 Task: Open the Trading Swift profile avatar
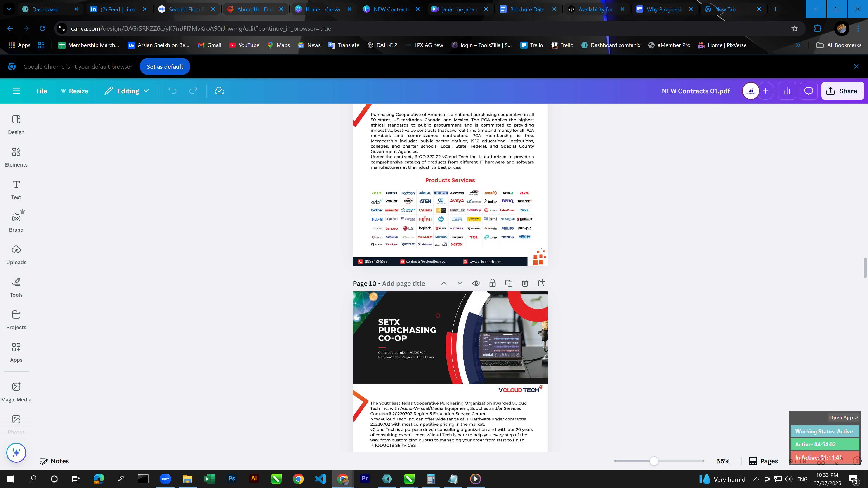(751, 91)
